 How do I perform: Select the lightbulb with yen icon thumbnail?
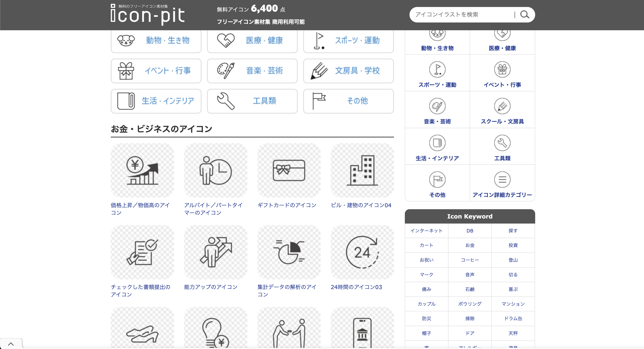(x=216, y=328)
